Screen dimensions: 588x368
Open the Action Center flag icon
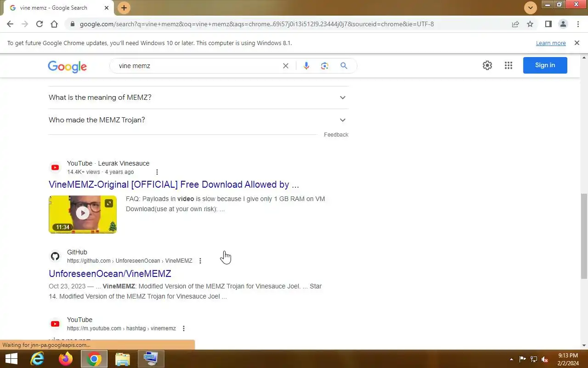coord(523,359)
